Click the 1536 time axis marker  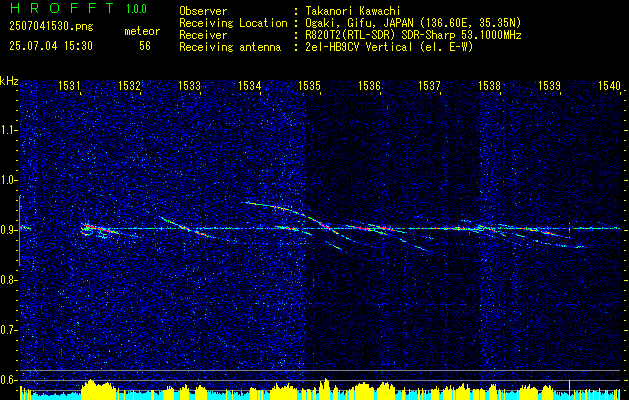click(369, 86)
